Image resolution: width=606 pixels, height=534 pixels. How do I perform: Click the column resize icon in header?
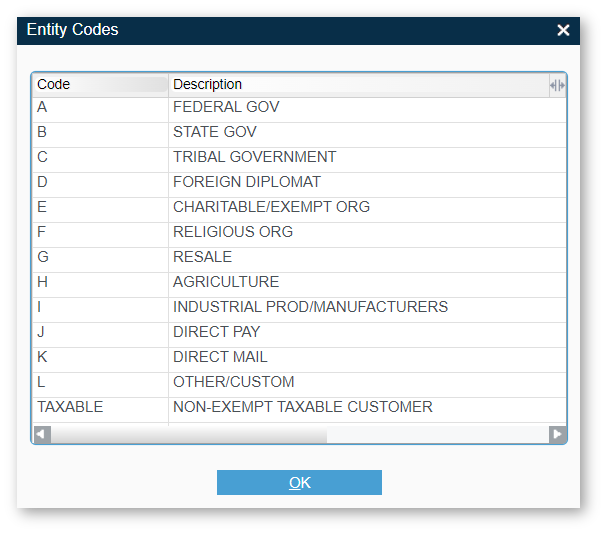point(557,85)
